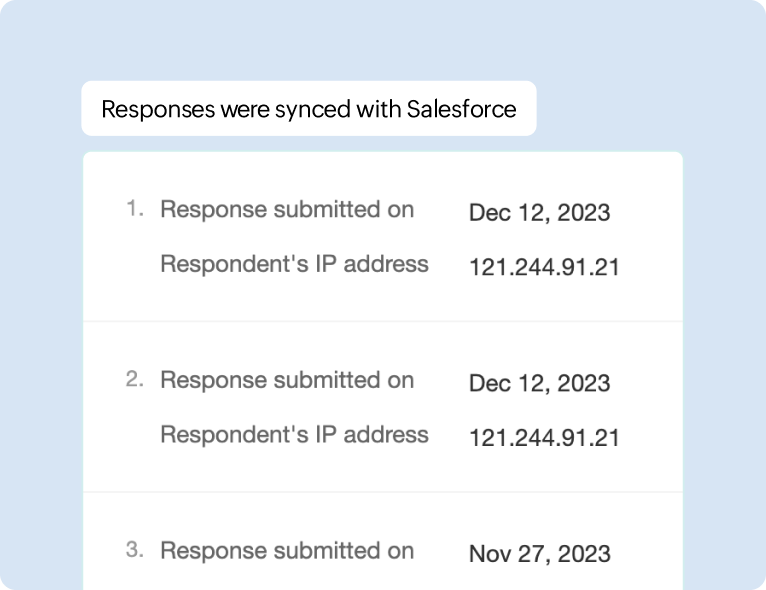Select the number 2 list marker
Viewport: 766px width, 590px height.
point(135,380)
